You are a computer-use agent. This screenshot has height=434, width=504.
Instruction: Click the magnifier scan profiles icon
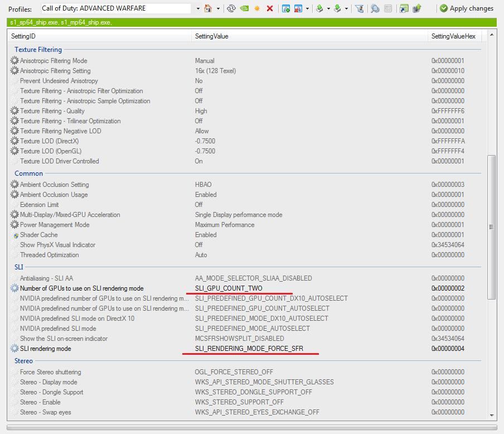(x=375, y=8)
